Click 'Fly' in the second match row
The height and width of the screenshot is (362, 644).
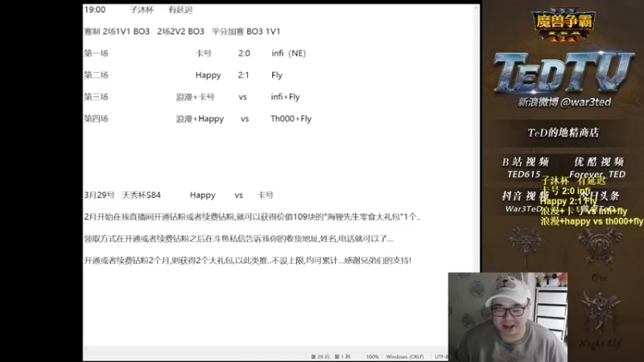277,75
